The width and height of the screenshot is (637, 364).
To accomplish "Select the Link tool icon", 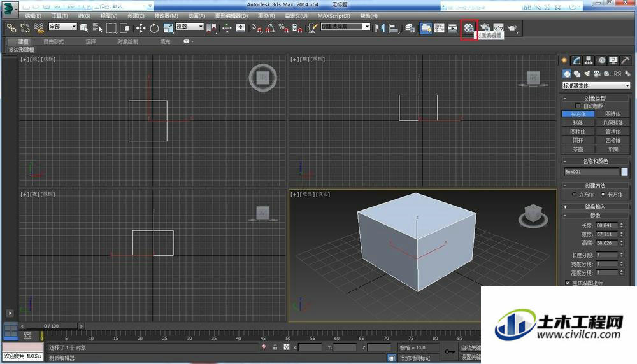I will pyautogui.click(x=11, y=28).
